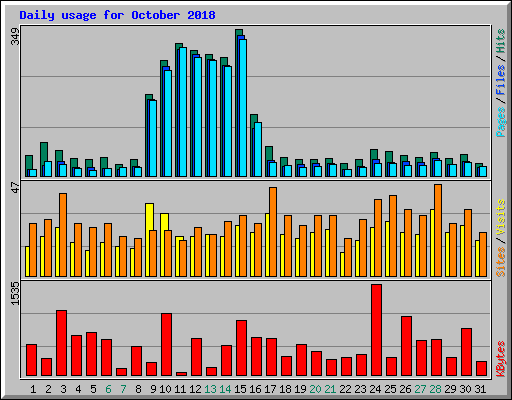Screen dimensions: 512x400
Task: Click the red KBytes bar for day 10
Action: [166, 345]
